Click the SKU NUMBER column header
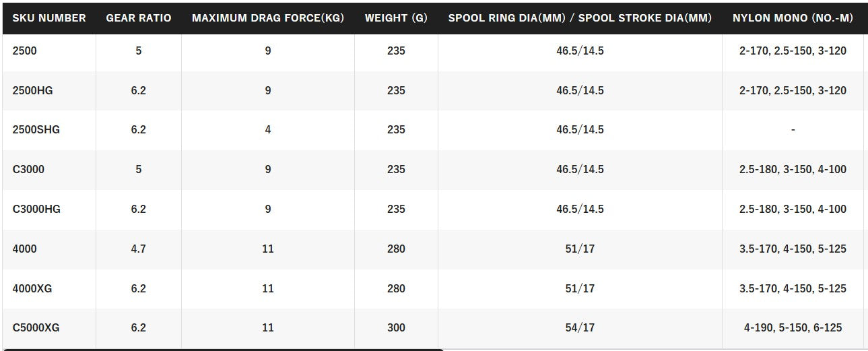The height and width of the screenshot is (351, 868). point(49,18)
